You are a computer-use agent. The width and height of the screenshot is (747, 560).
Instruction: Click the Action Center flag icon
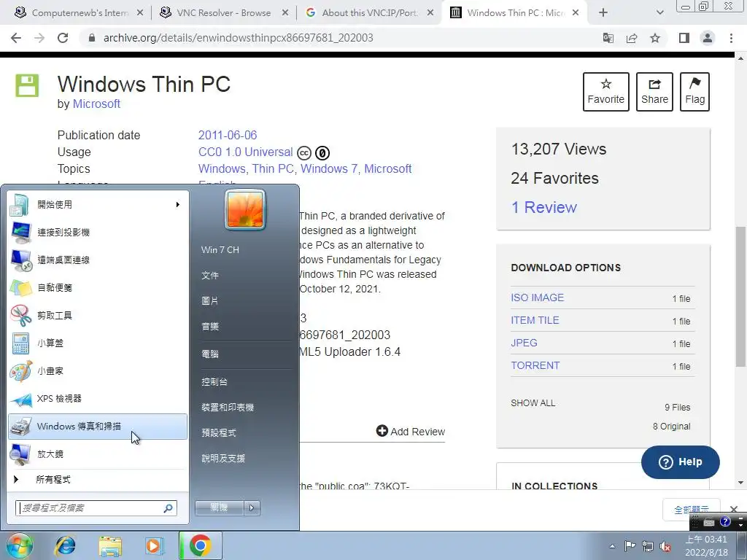(630, 546)
